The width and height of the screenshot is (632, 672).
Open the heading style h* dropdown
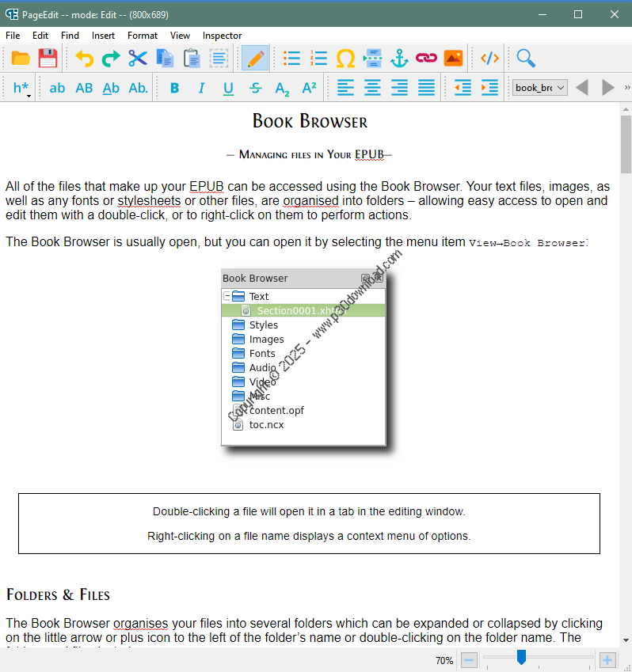pos(22,88)
